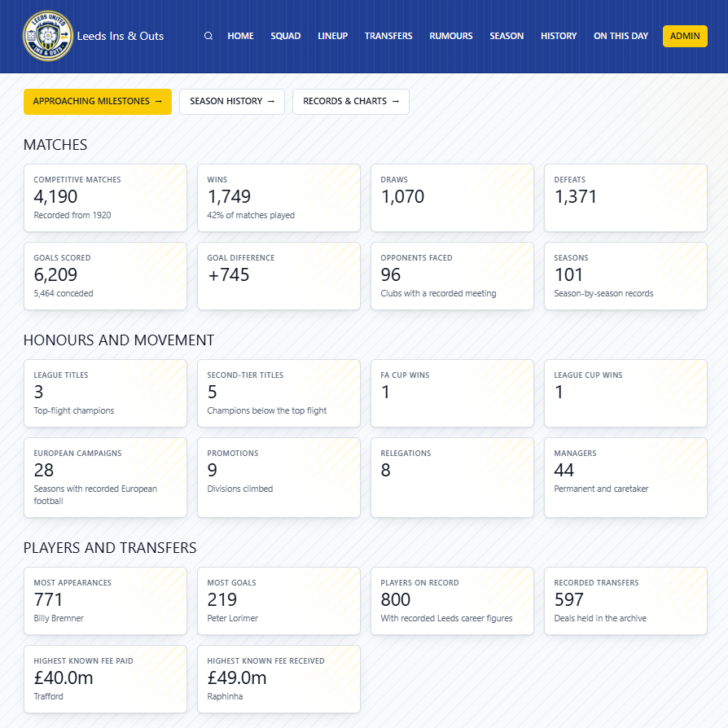This screenshot has height=728, width=728.
Task: Select the Recorded Transfers 597 card
Action: [x=625, y=601]
